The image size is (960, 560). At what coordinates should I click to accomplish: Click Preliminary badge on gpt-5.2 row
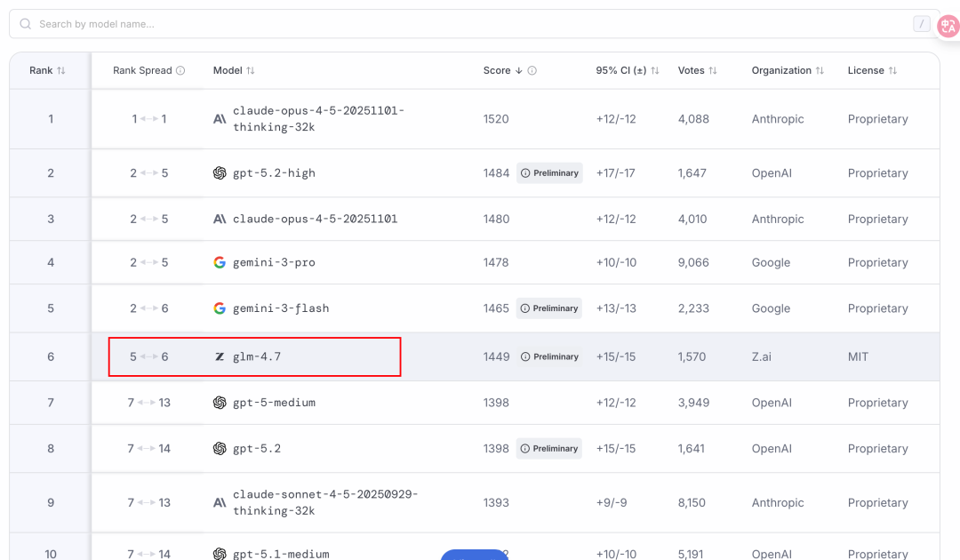548,449
